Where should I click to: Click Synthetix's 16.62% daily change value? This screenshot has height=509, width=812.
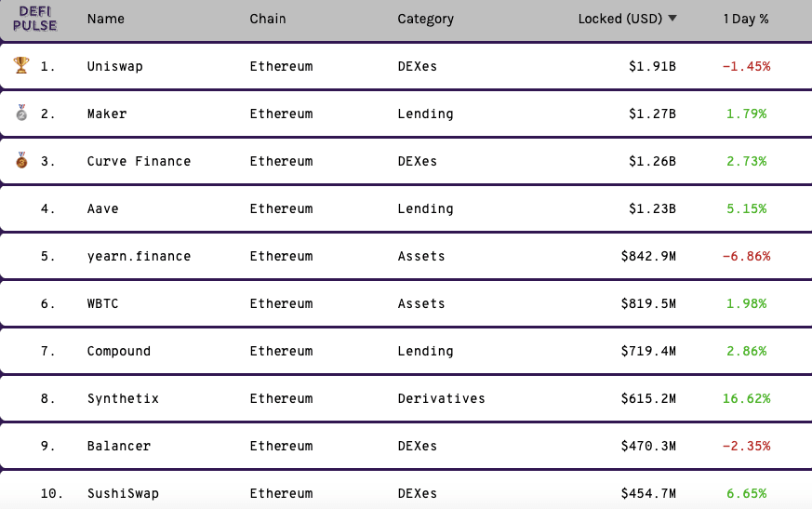(746, 398)
